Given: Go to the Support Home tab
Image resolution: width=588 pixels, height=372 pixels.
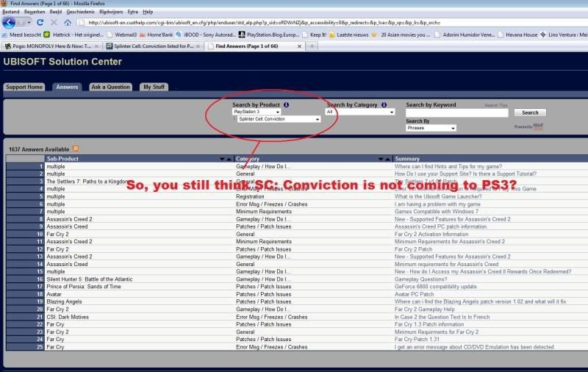Looking at the screenshot, I should 24,87.
